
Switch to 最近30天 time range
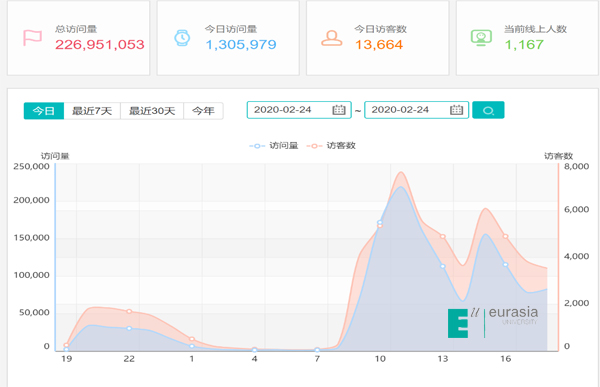[x=152, y=111]
